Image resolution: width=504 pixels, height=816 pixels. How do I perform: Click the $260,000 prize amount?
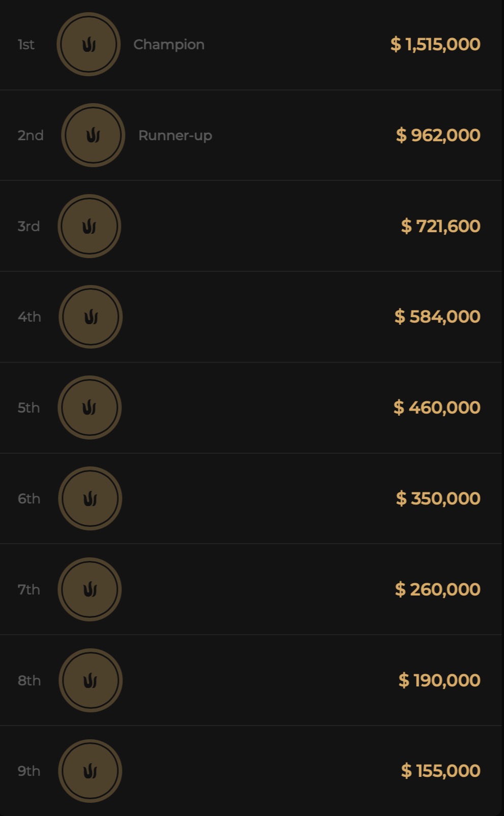point(437,589)
